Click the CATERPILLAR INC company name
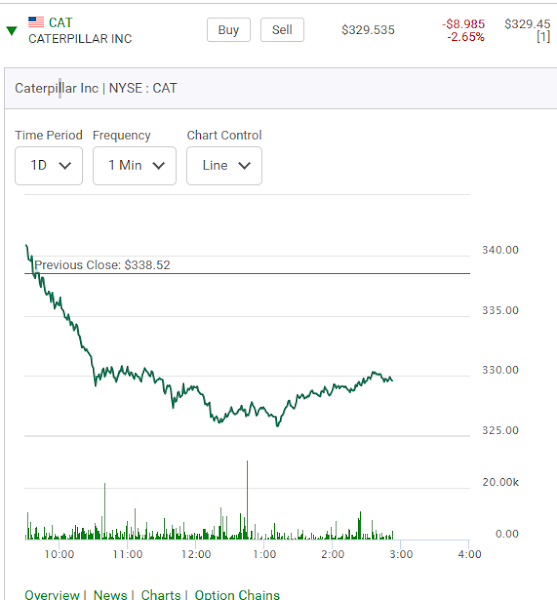The height and width of the screenshot is (600, 557). pyautogui.click(x=80, y=39)
